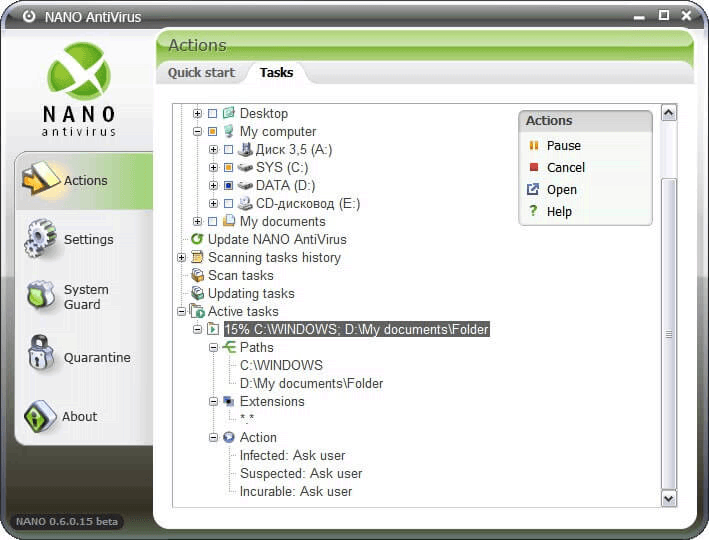Viewport: 709px width, 540px height.
Task: Click the scroll up arrow
Action: click(669, 113)
